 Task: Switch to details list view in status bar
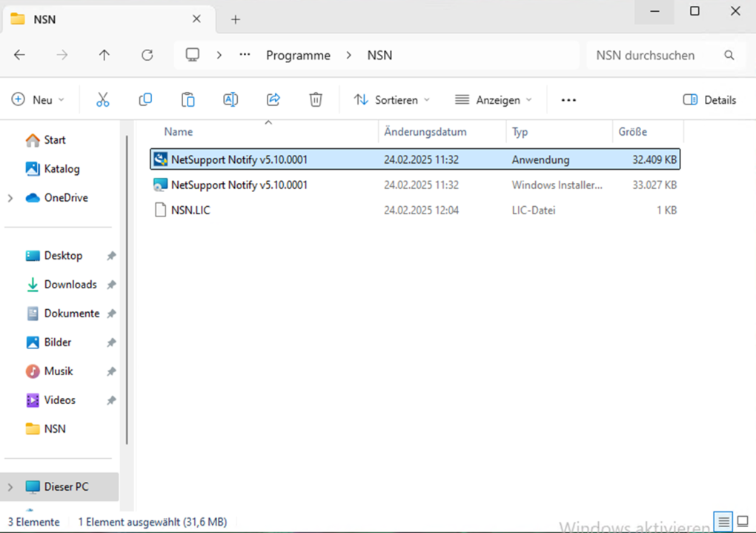click(x=724, y=521)
